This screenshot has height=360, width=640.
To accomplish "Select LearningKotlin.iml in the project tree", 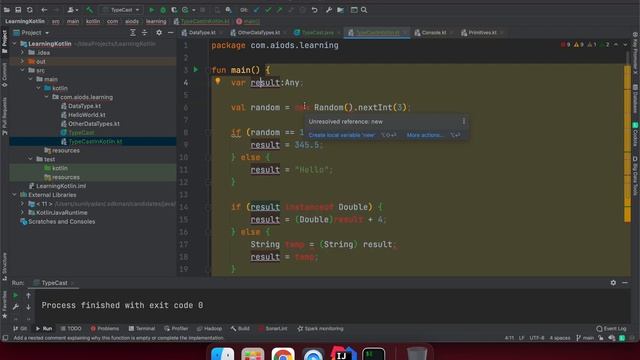I will [x=61, y=186].
